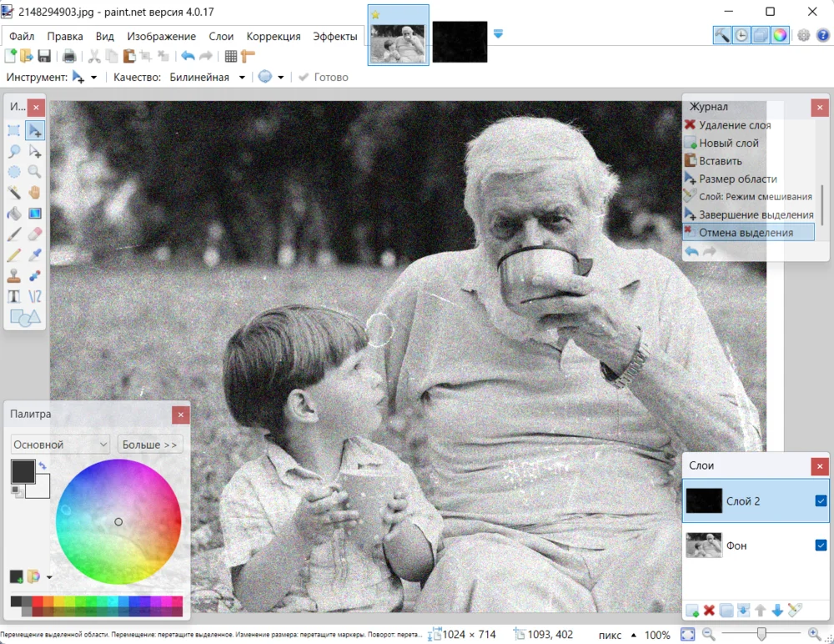Click the Save diskette icon
The height and width of the screenshot is (644, 834).
(x=44, y=56)
